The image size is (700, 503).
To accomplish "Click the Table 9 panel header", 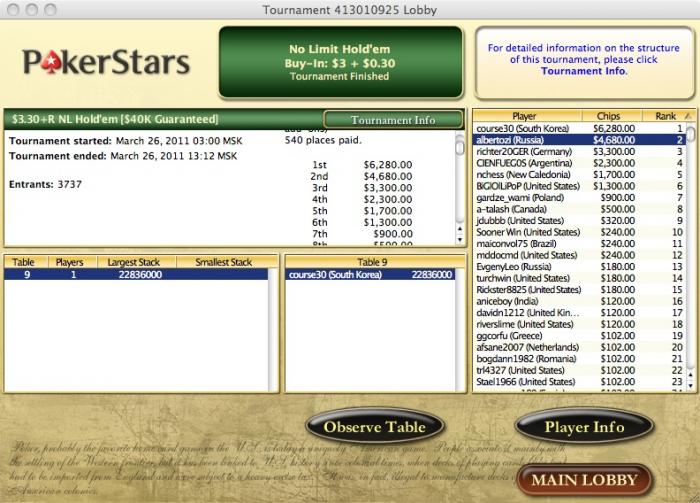I will point(375,262).
